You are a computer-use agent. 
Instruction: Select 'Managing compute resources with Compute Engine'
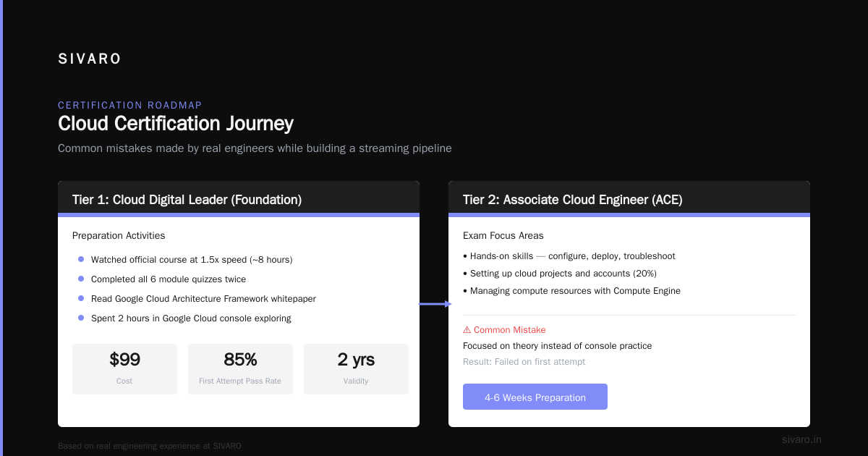coord(571,291)
